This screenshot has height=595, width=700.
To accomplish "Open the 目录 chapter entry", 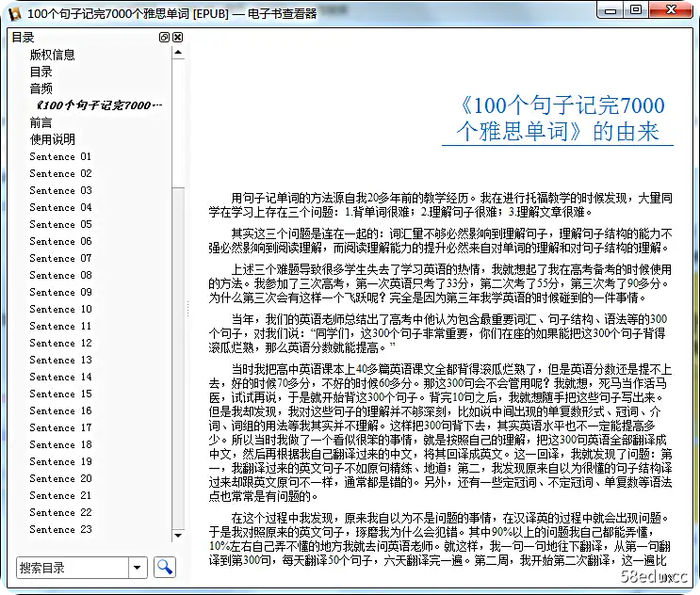I will click(41, 72).
